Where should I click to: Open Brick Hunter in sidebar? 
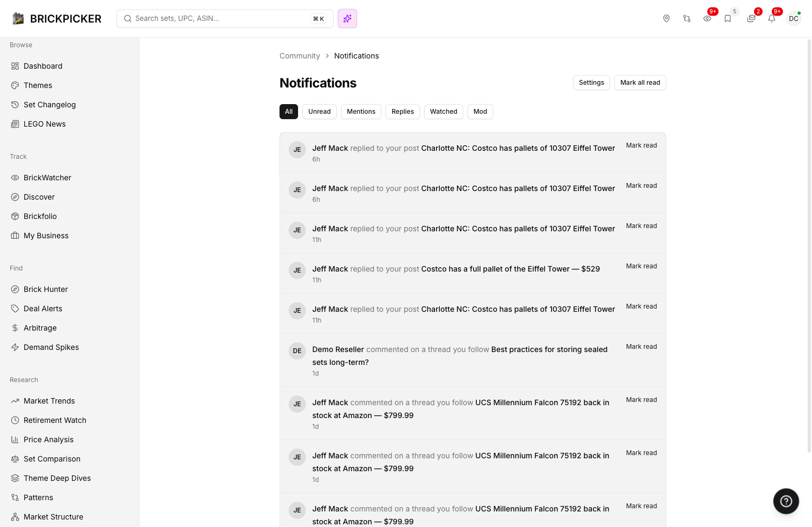tap(69, 289)
